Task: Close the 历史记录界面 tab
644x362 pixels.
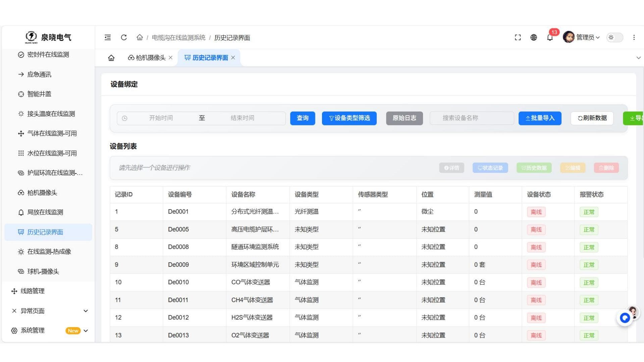Action: click(x=233, y=58)
